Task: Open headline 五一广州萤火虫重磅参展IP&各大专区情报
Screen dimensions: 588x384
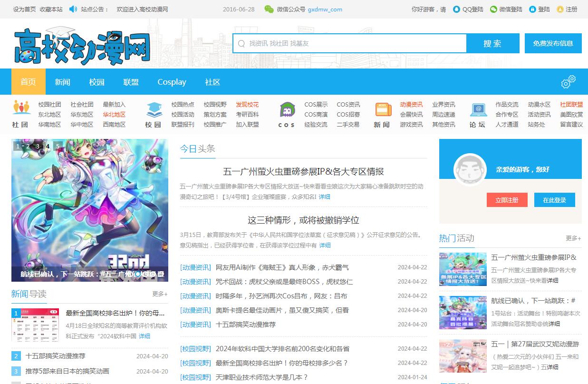Action: coord(304,172)
